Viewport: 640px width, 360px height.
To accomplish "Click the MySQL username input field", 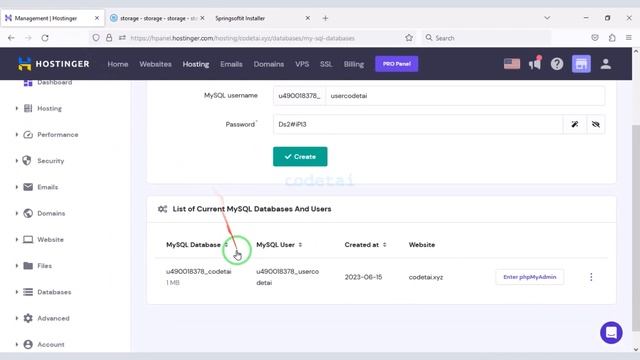I will pos(465,96).
